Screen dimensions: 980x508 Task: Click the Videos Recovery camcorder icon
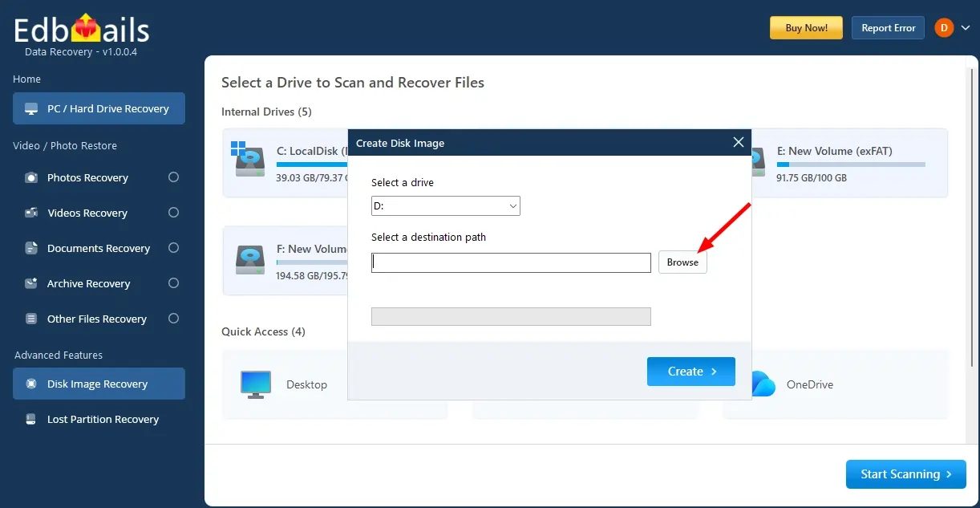coord(31,213)
